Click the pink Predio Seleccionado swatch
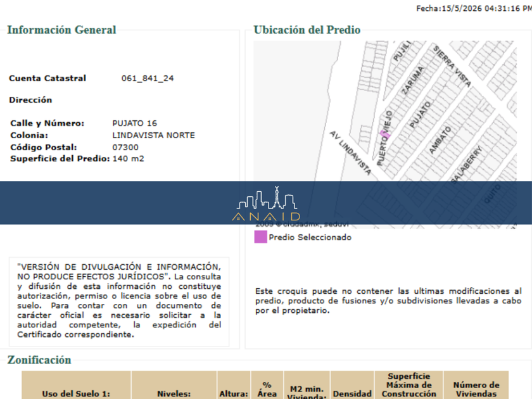 tap(260, 237)
